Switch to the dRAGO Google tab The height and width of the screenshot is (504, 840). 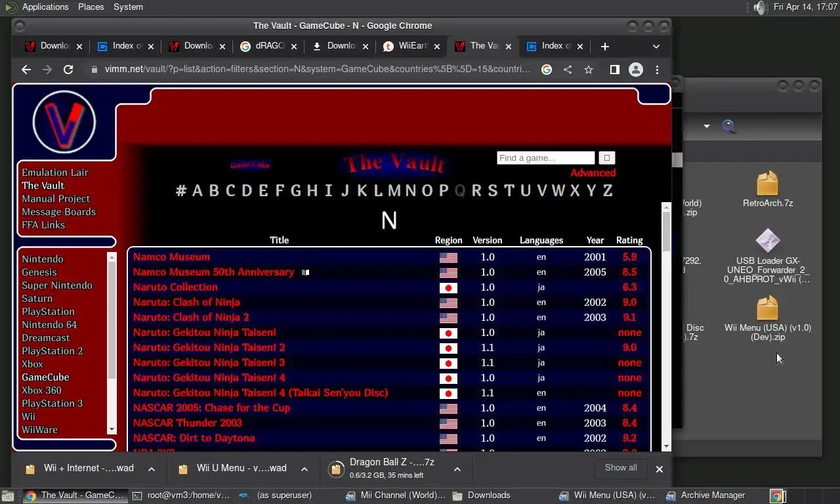tap(268, 46)
